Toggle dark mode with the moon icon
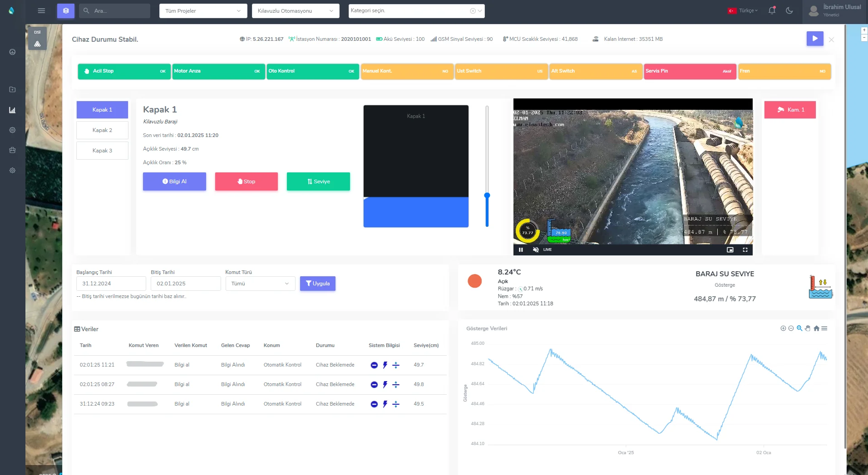 789,10
